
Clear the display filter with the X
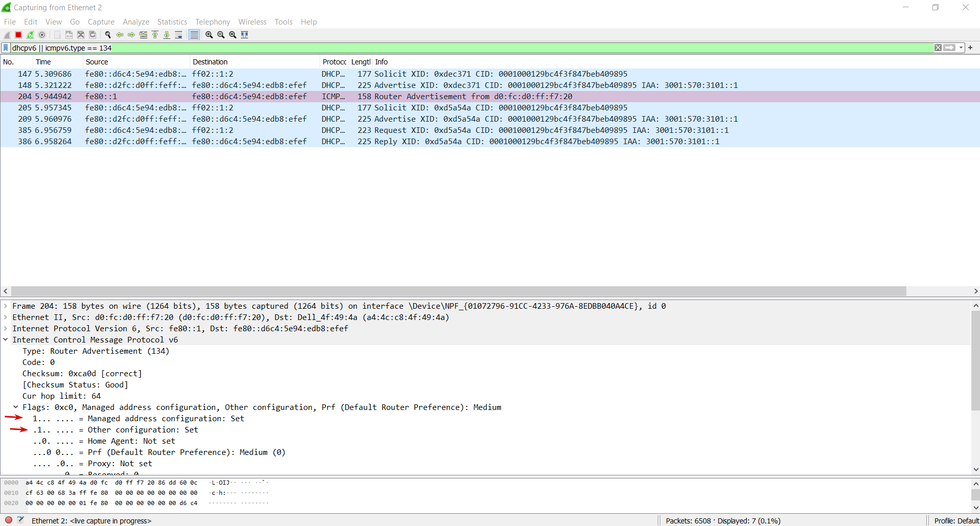[x=938, y=48]
